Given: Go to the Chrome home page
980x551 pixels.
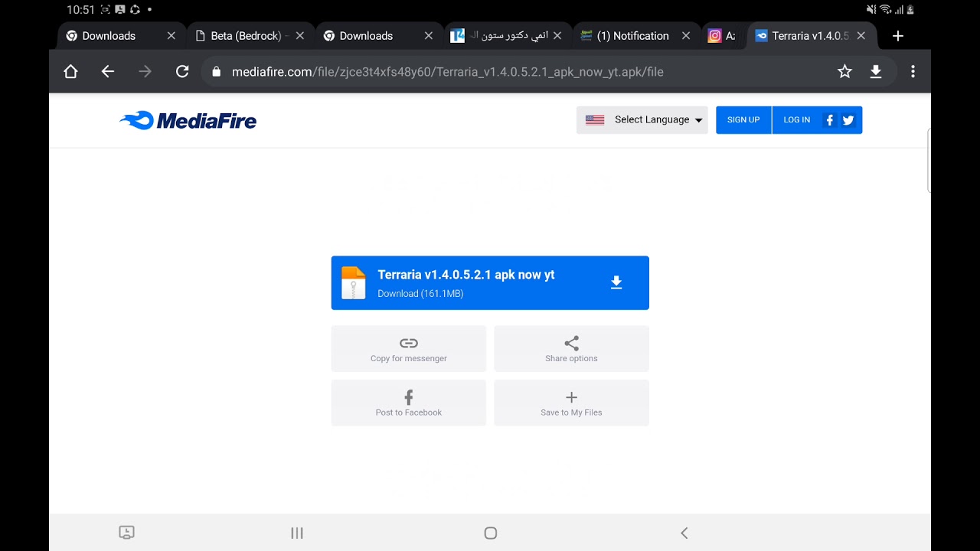Looking at the screenshot, I should (x=70, y=72).
